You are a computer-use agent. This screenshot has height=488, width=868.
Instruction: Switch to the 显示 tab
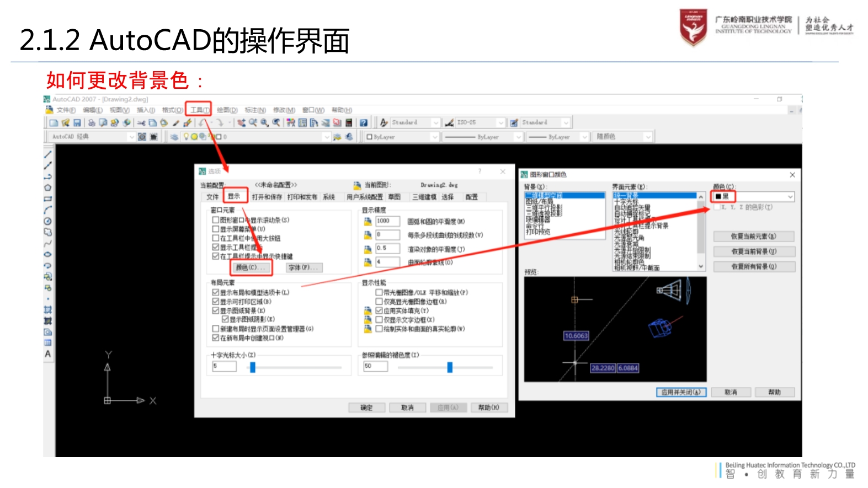coord(235,197)
